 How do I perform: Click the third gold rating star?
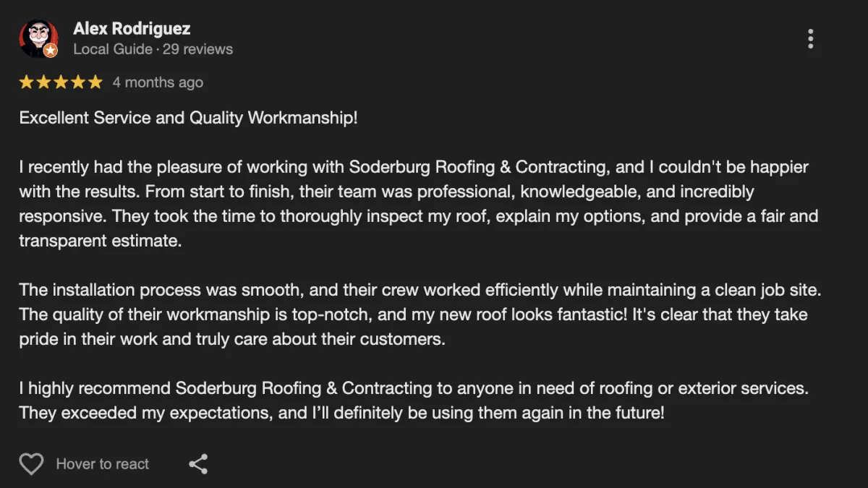pyautogui.click(x=61, y=82)
